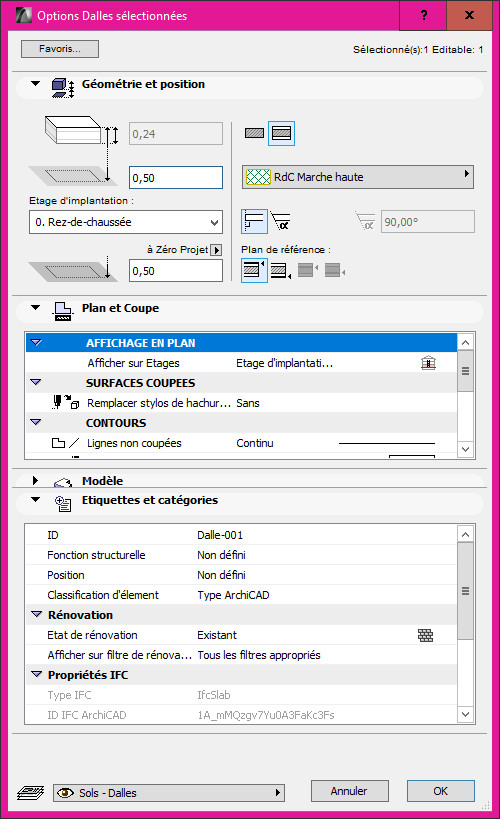Click the Plan et Coupe list scroll-down arrow
Viewport: 500px width, 819px height.
point(466,449)
